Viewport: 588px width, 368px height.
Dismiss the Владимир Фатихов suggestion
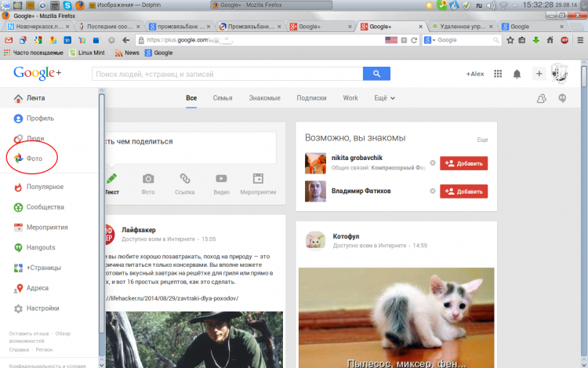pyautogui.click(x=432, y=191)
